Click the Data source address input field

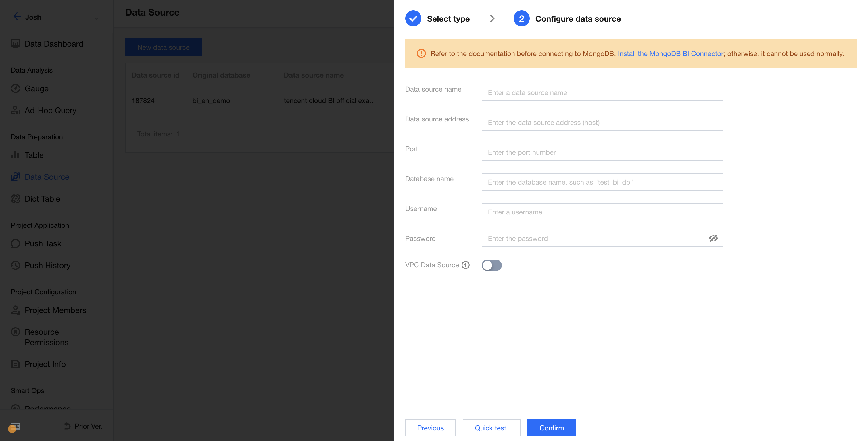pyautogui.click(x=602, y=122)
